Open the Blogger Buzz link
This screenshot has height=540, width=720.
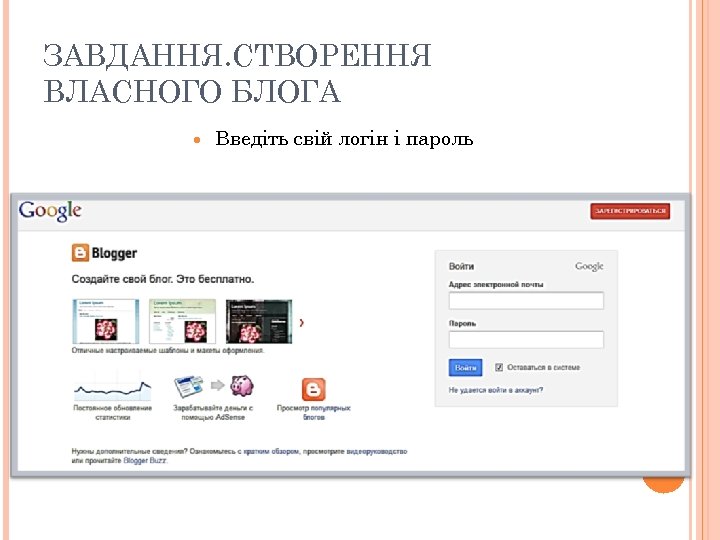(x=145, y=461)
